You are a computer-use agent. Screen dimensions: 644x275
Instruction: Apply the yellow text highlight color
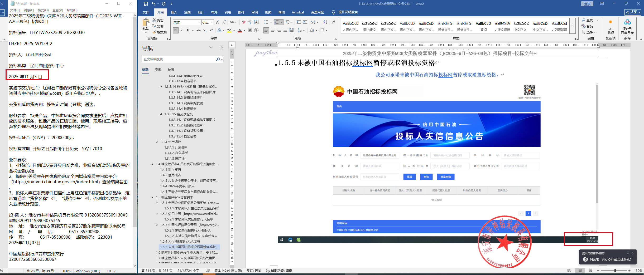pos(229,31)
